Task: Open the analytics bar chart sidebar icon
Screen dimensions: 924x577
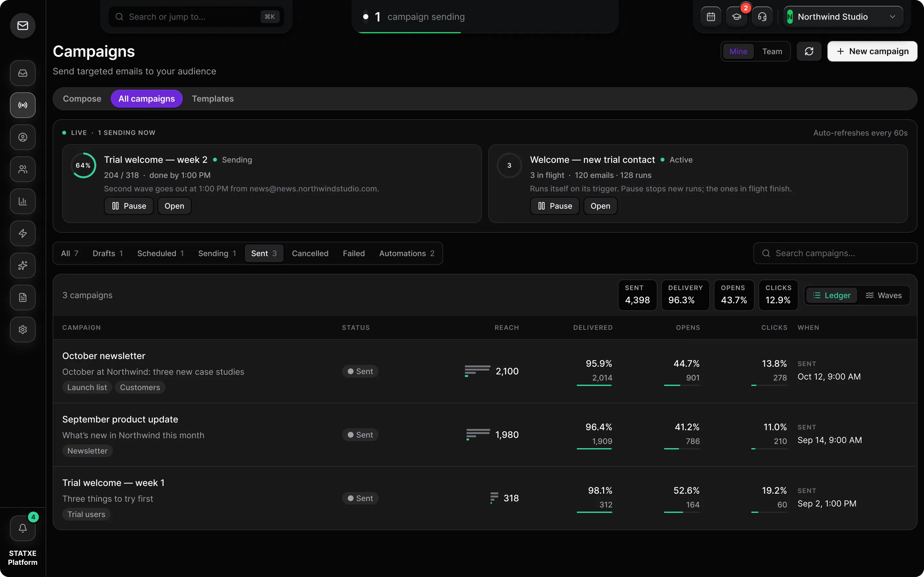Action: point(23,201)
